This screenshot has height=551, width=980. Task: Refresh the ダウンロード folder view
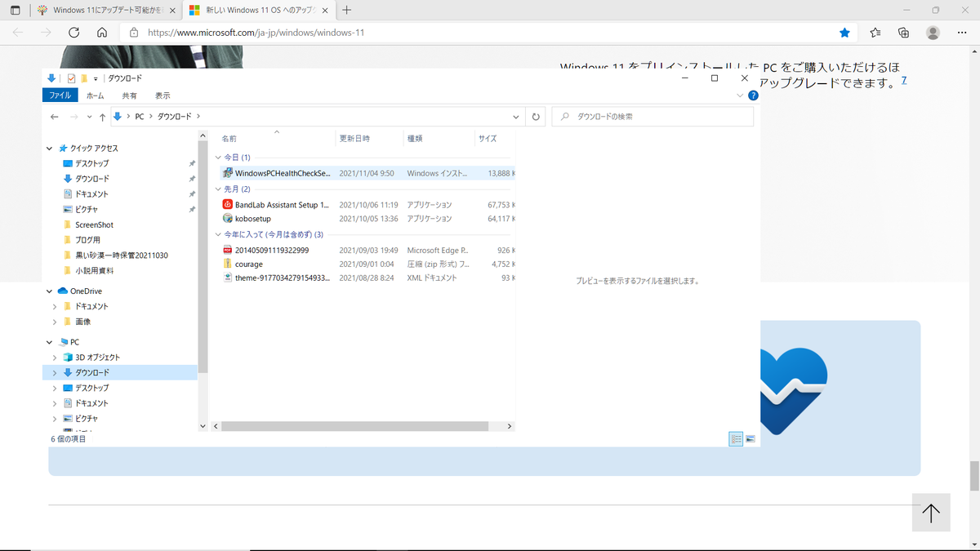coord(536,117)
